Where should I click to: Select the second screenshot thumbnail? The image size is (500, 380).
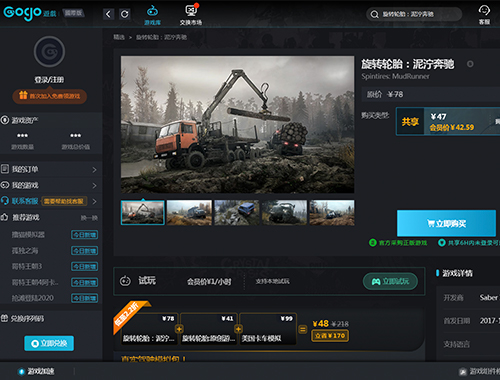[189, 212]
